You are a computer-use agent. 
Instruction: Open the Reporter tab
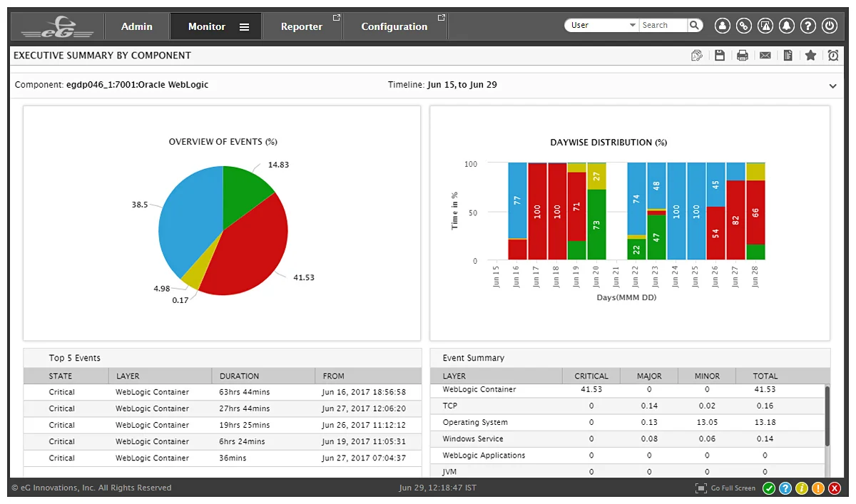(x=302, y=26)
